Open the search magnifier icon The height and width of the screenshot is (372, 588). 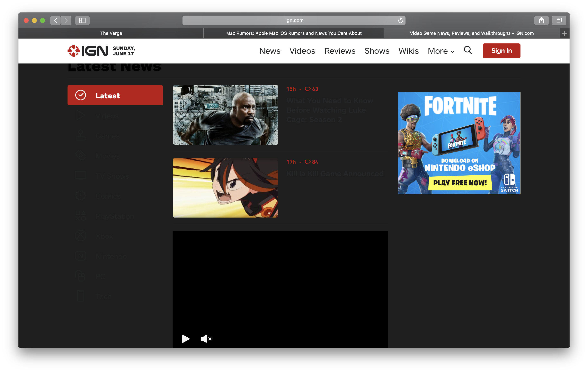point(468,50)
